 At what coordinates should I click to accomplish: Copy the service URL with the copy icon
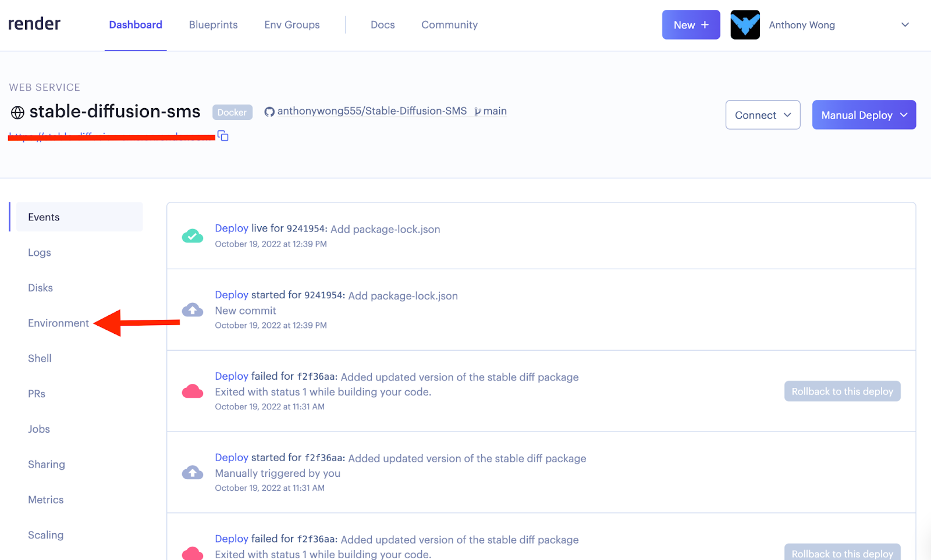(223, 136)
